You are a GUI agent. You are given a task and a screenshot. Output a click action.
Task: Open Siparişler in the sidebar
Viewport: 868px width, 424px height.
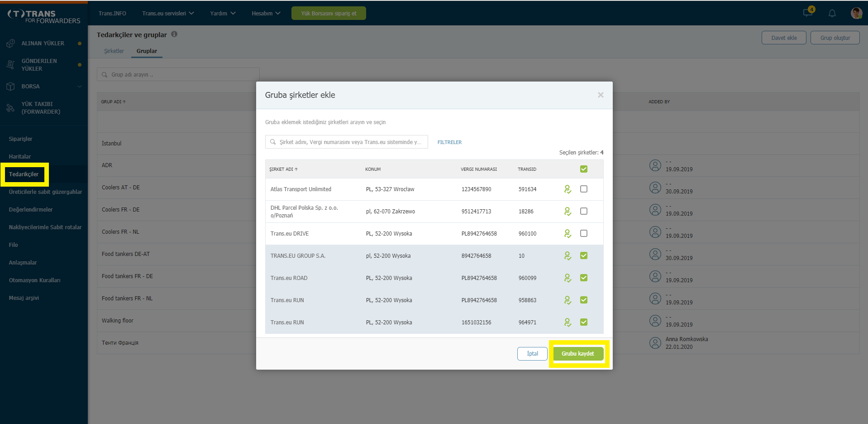[21, 139]
